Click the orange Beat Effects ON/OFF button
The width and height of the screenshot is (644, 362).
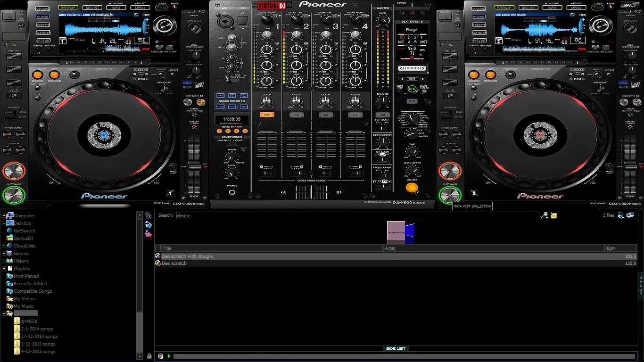pyautogui.click(x=412, y=188)
